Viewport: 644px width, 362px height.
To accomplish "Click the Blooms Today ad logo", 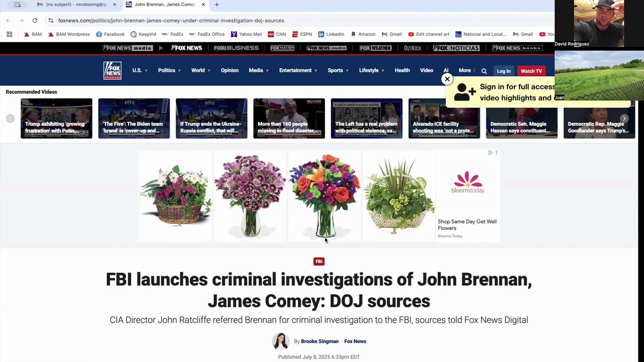I will 468,182.
